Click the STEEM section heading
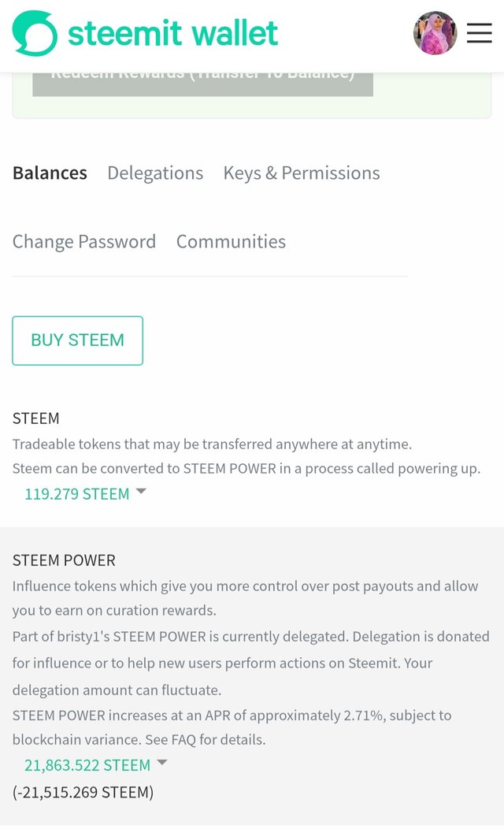Screen dimensions: 504x829 pos(36,418)
